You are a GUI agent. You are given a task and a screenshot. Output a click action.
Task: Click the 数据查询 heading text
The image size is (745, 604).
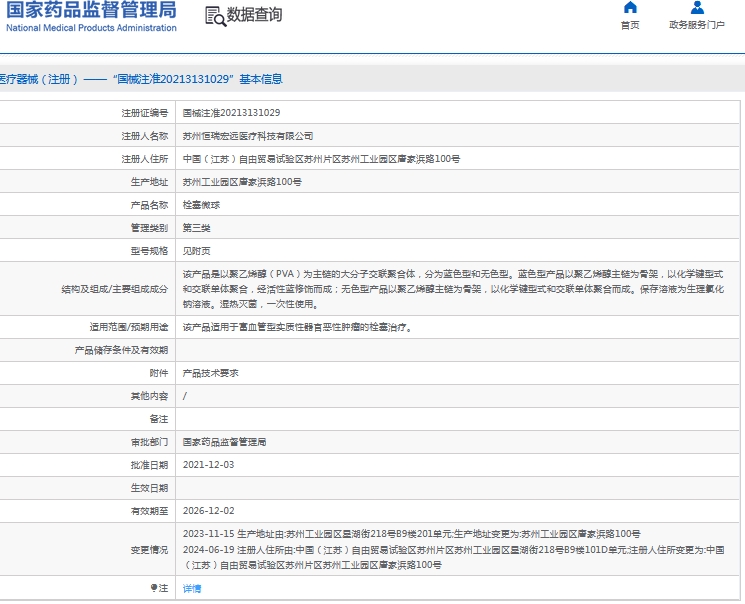pos(254,15)
